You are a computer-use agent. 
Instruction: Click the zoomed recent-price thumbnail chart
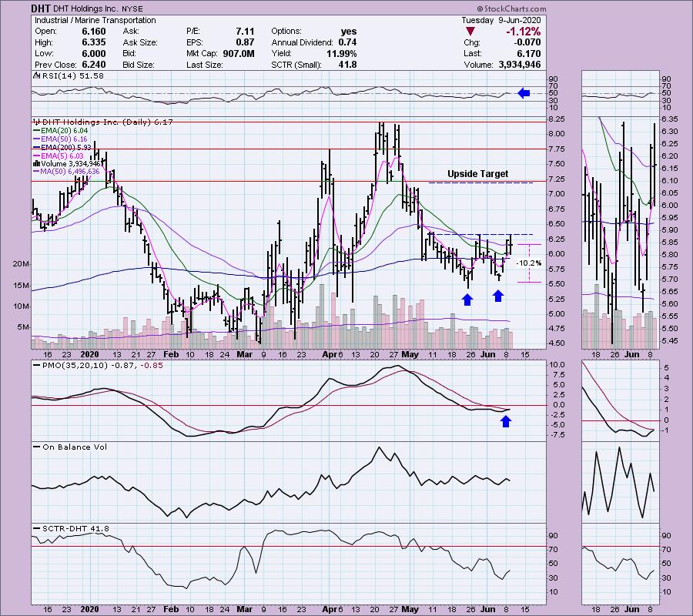pos(621,233)
